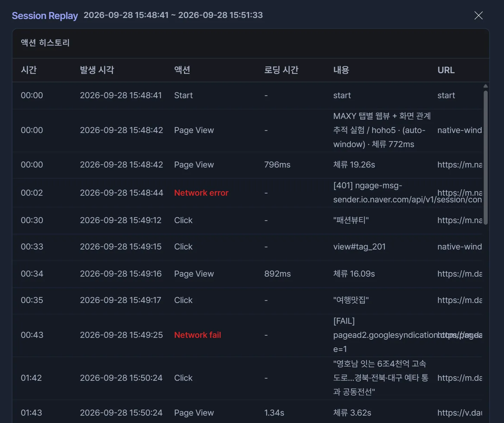Screen dimensions: 504x423
Task: Click the 체류 16.09s content cell
Action: click(354, 274)
